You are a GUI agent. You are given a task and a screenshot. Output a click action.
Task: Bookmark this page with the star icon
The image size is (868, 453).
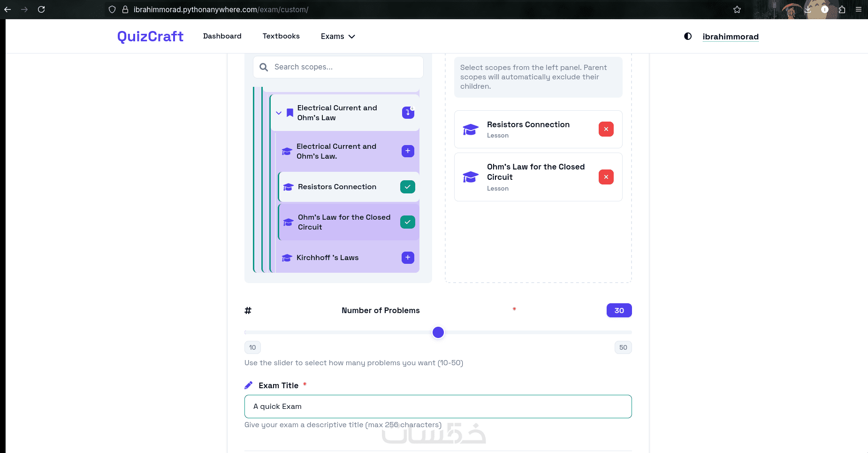(x=737, y=9)
